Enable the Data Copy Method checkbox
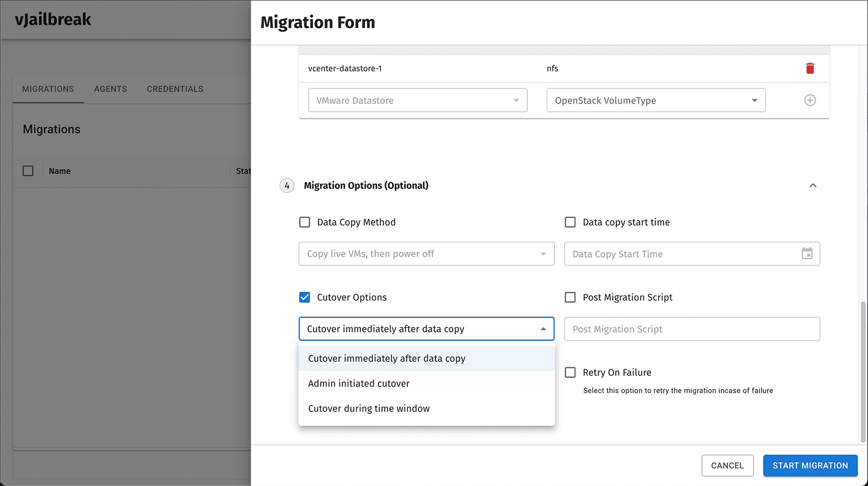 pos(305,222)
